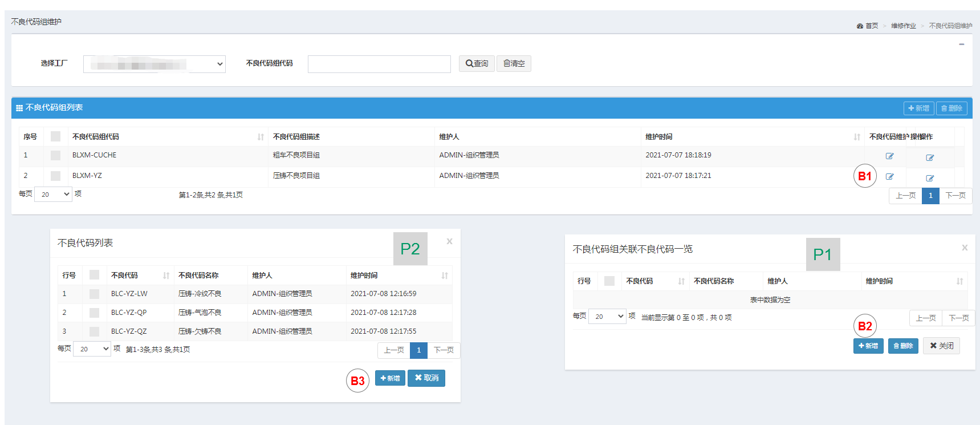Viewport: 980px width, 425px height.
Task: Sort by 不良代码组代码 column arrows
Action: coord(261,137)
